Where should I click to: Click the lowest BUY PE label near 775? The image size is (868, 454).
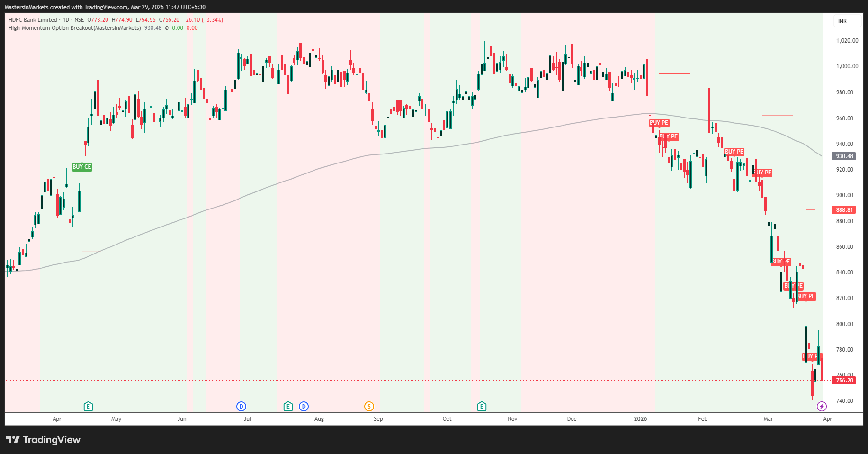[x=812, y=356]
